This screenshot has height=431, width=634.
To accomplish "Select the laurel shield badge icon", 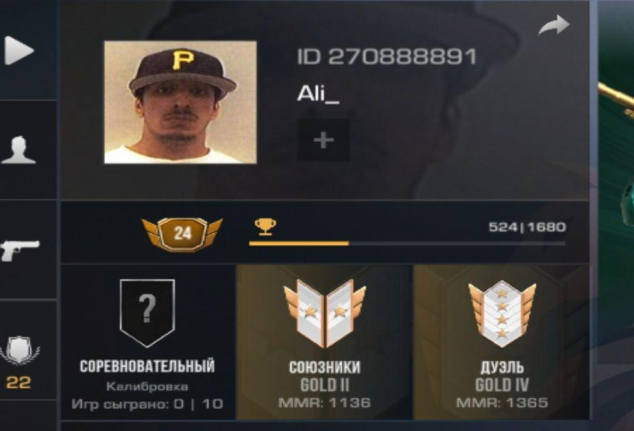I will (19, 350).
